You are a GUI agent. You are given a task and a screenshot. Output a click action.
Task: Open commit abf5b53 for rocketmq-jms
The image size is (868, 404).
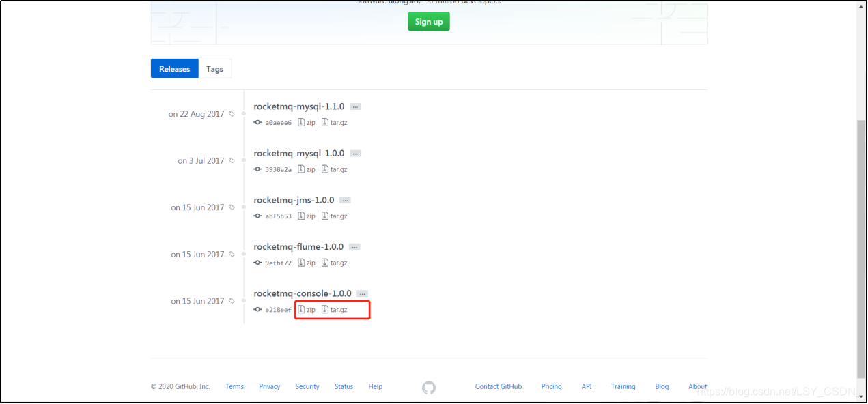click(257, 216)
